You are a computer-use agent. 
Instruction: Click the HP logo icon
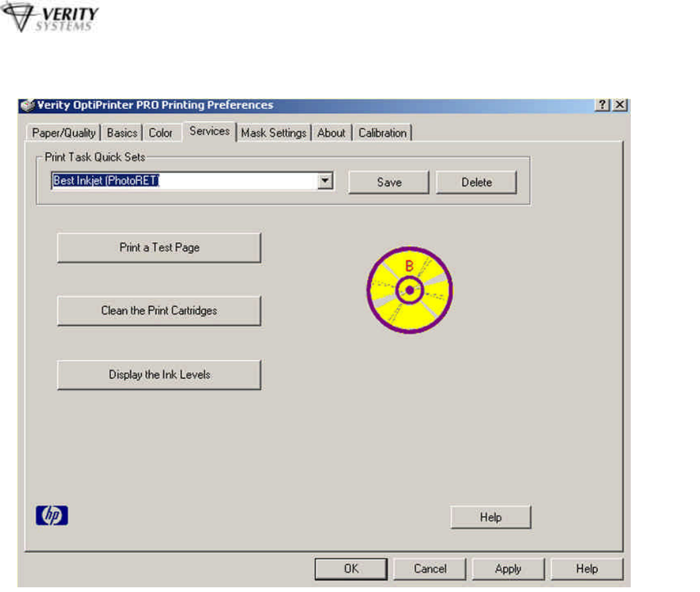[52, 516]
